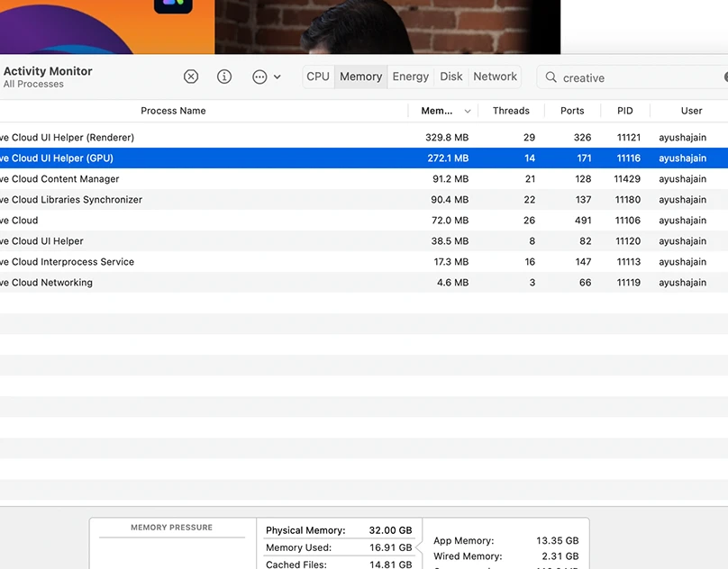
Task: Switch to the CPU tab
Action: click(318, 77)
